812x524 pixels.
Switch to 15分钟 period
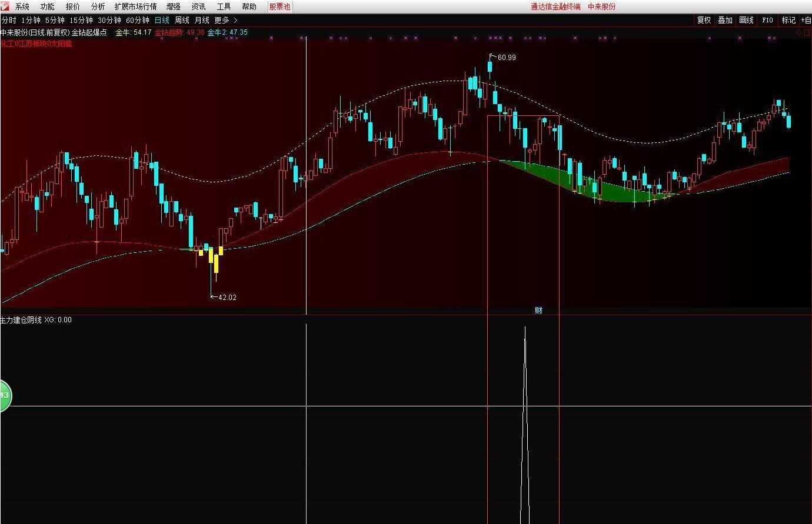click(81, 20)
